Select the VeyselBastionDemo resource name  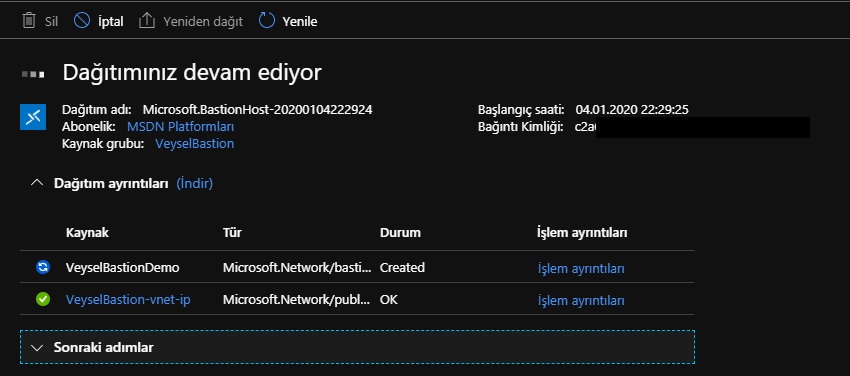(x=123, y=267)
